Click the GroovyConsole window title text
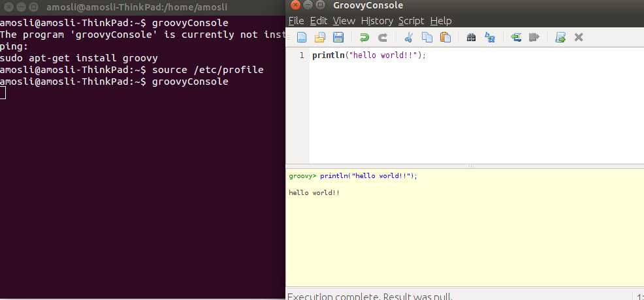 (x=368, y=5)
